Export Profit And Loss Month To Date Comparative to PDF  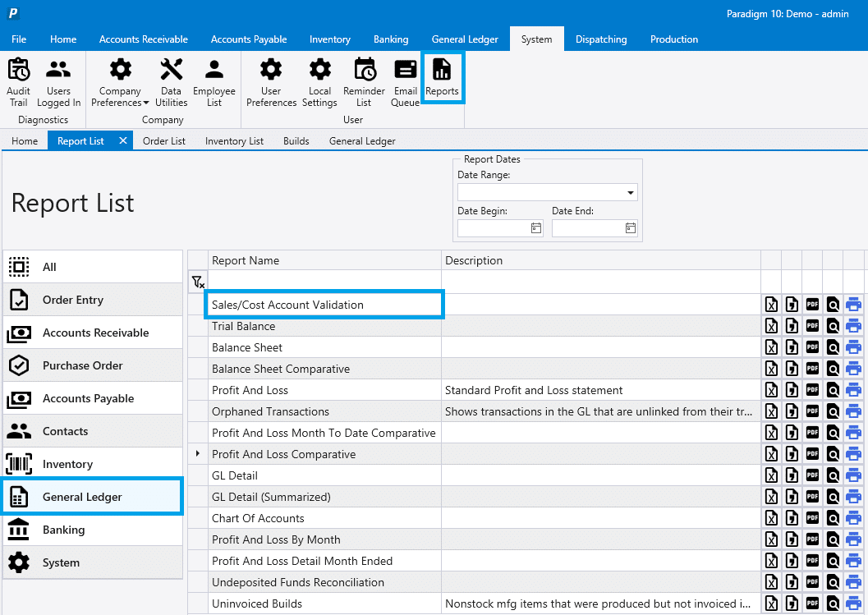point(812,433)
